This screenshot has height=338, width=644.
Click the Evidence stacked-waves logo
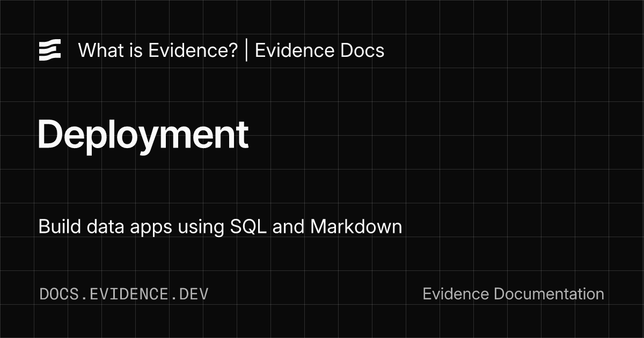(x=50, y=50)
